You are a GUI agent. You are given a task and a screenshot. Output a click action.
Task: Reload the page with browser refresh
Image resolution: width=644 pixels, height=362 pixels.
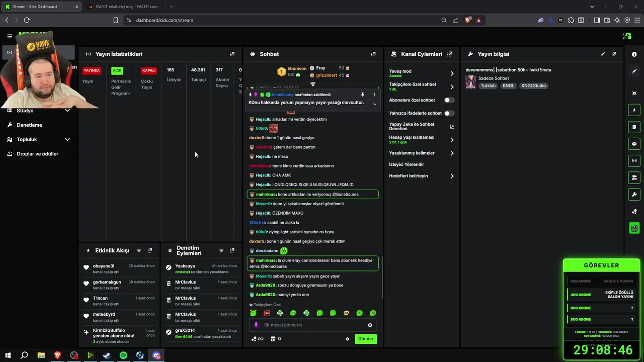pos(27,20)
